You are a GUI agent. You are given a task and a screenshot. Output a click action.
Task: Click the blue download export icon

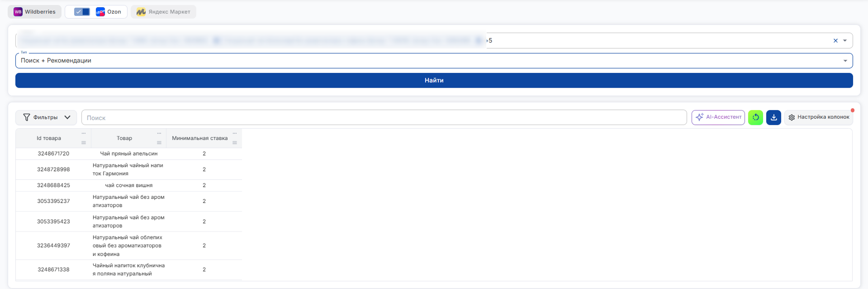coord(773,117)
